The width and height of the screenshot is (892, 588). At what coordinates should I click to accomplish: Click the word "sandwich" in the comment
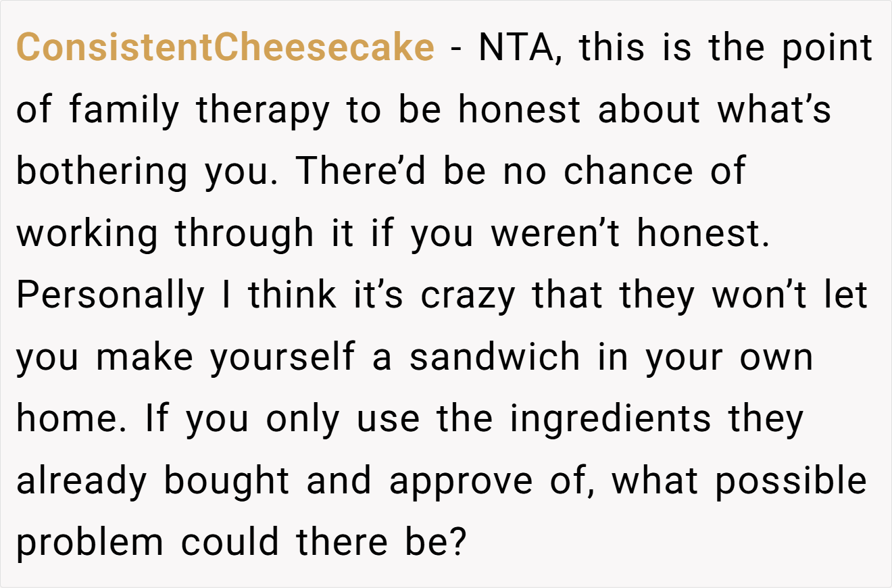[x=494, y=358]
